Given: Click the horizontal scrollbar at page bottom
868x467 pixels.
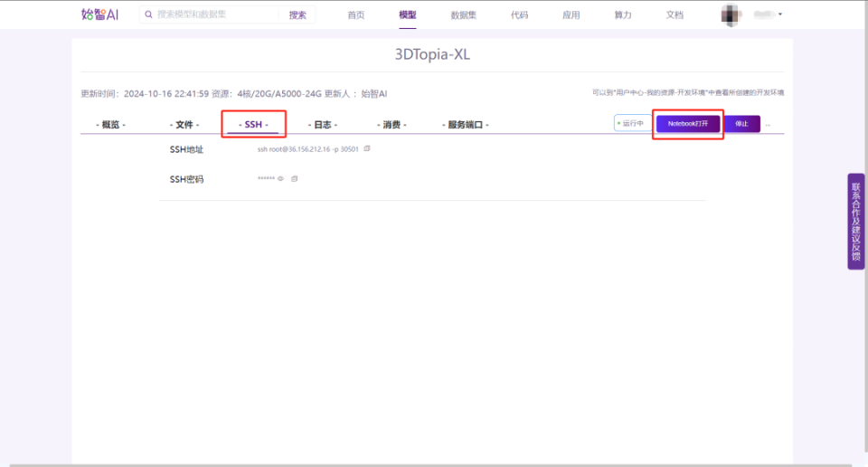Looking at the screenshot, I should pos(430,465).
